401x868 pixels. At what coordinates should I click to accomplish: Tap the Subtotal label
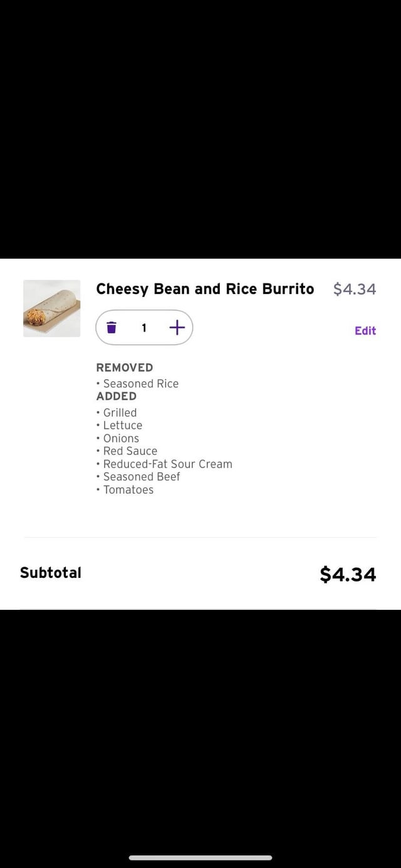pos(51,572)
